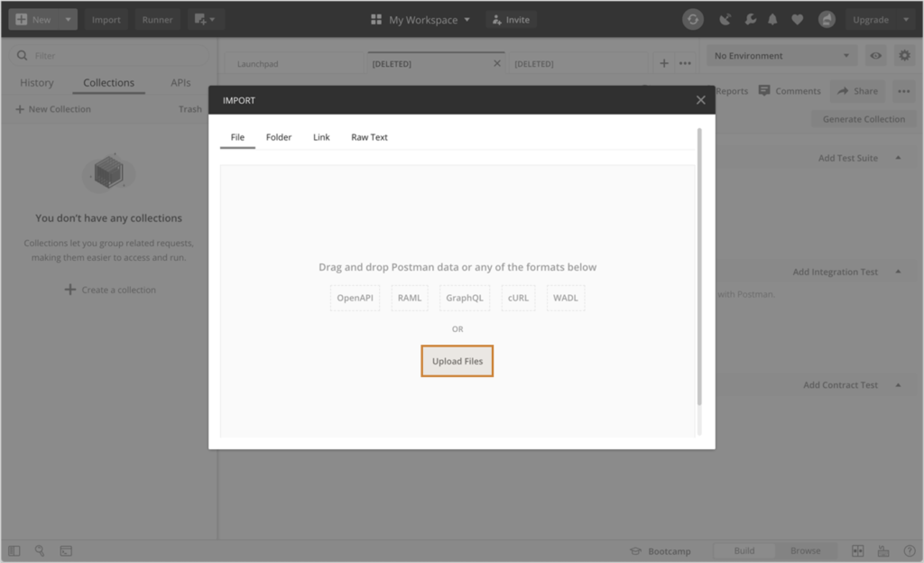The image size is (924, 563).
Task: Click the cURL format chip
Action: [519, 298]
